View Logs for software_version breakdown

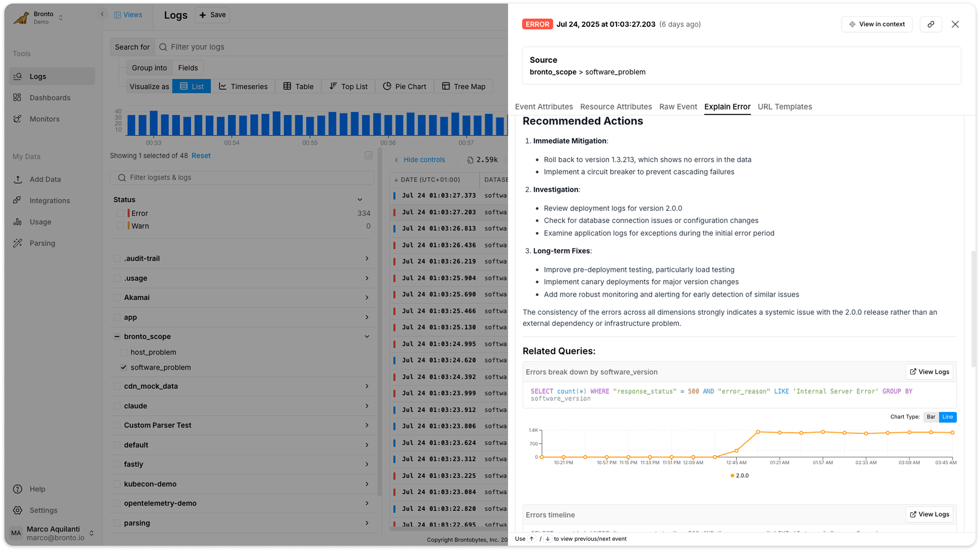(929, 372)
